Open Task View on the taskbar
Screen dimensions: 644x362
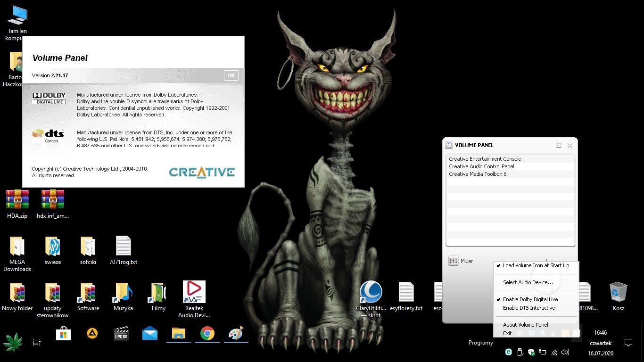[37, 343]
